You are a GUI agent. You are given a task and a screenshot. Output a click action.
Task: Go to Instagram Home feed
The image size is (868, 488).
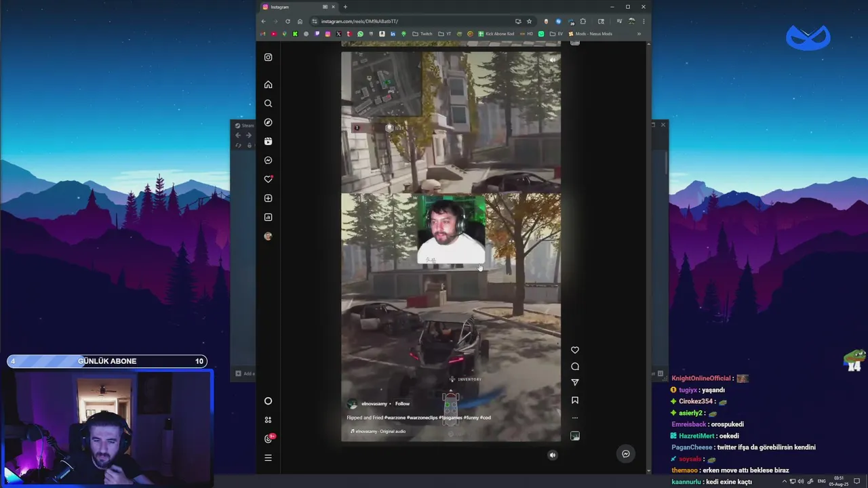(x=268, y=85)
